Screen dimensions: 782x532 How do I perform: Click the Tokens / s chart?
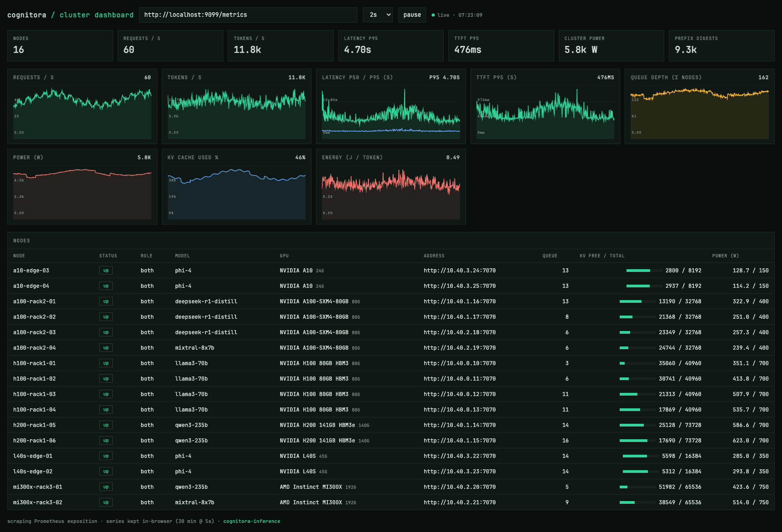tap(236, 106)
